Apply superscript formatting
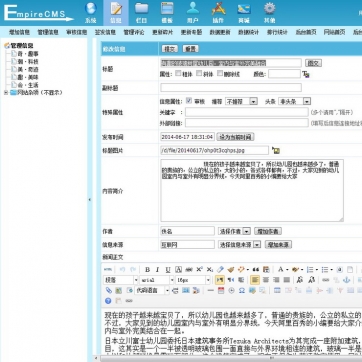This screenshot has height=362, width=362. point(199,270)
